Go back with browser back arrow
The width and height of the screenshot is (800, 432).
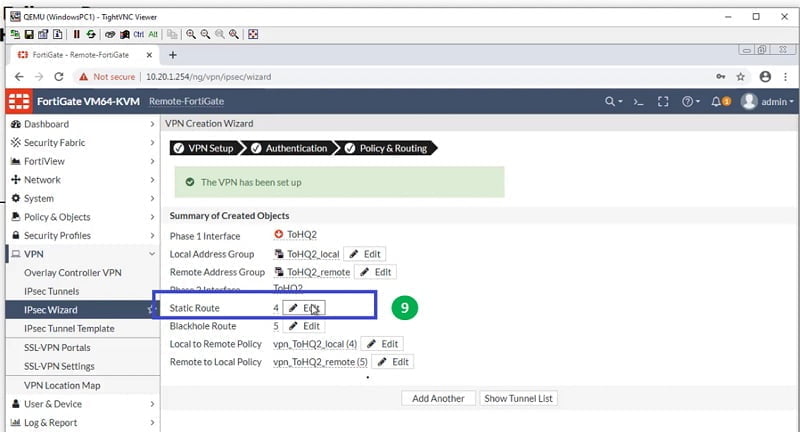pos(19,77)
